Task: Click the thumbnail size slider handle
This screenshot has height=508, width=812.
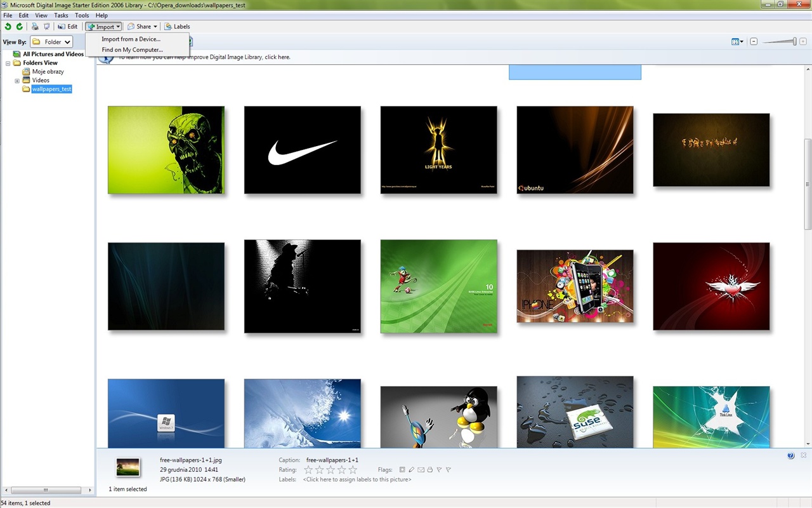Action: coord(794,41)
